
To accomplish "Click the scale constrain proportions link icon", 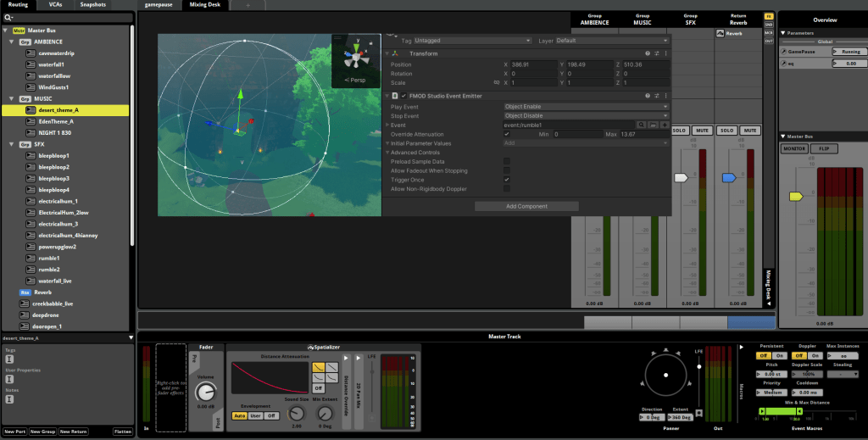I will (495, 82).
